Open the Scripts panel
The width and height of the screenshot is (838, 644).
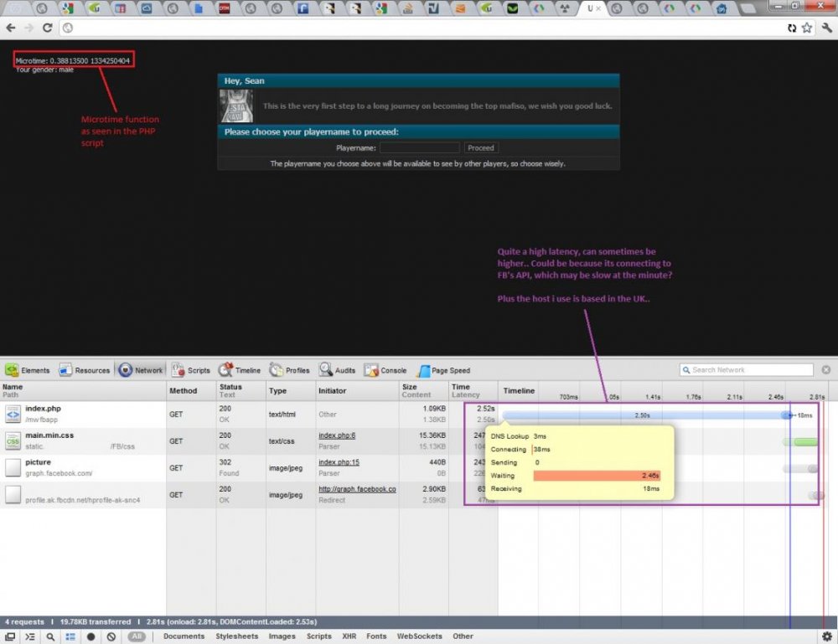click(191, 370)
